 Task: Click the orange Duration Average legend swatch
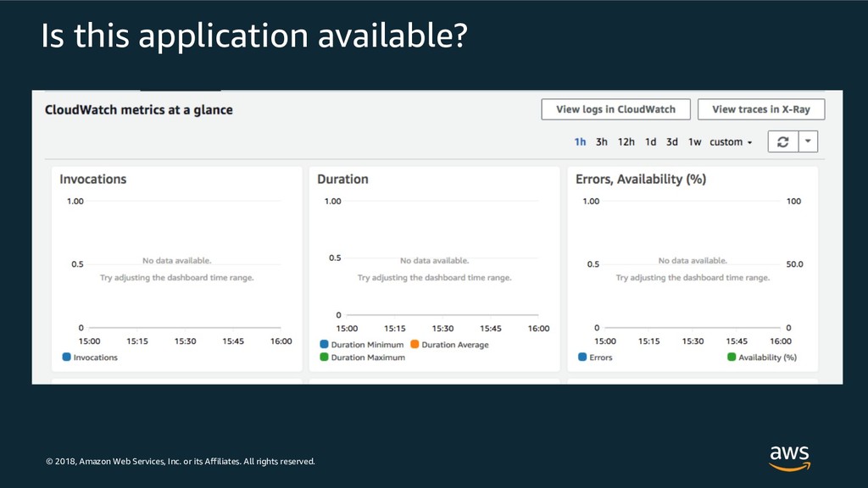[x=415, y=344]
